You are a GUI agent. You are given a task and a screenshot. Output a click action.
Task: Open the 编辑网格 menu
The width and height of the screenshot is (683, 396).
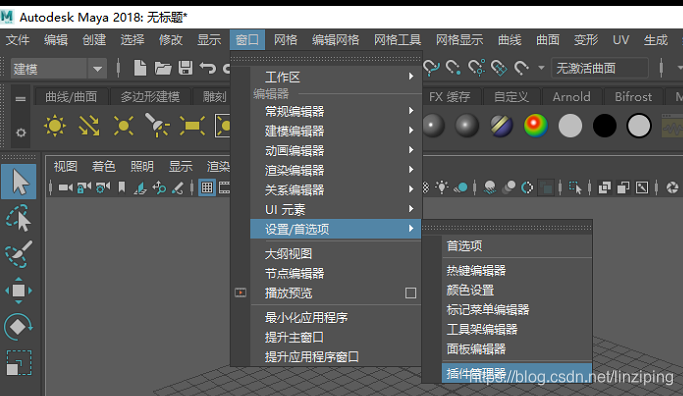click(335, 40)
